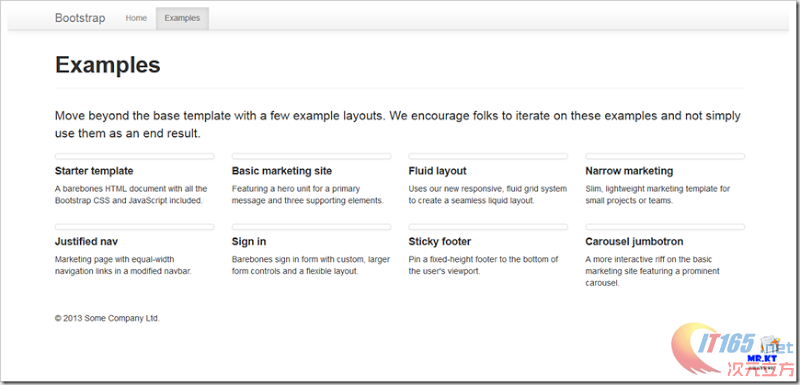Click the Justified nav thumbnail placeholder
Image resolution: width=800 pixels, height=385 pixels.
click(x=135, y=226)
